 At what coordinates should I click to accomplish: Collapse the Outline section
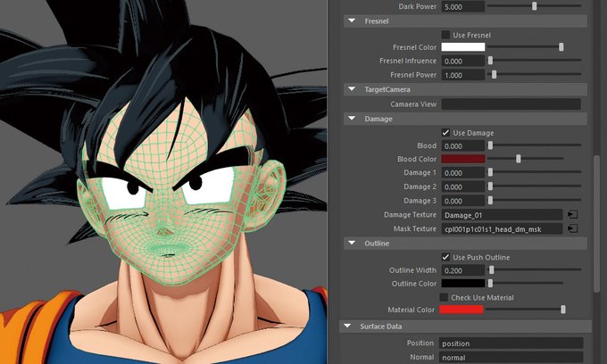pos(352,244)
